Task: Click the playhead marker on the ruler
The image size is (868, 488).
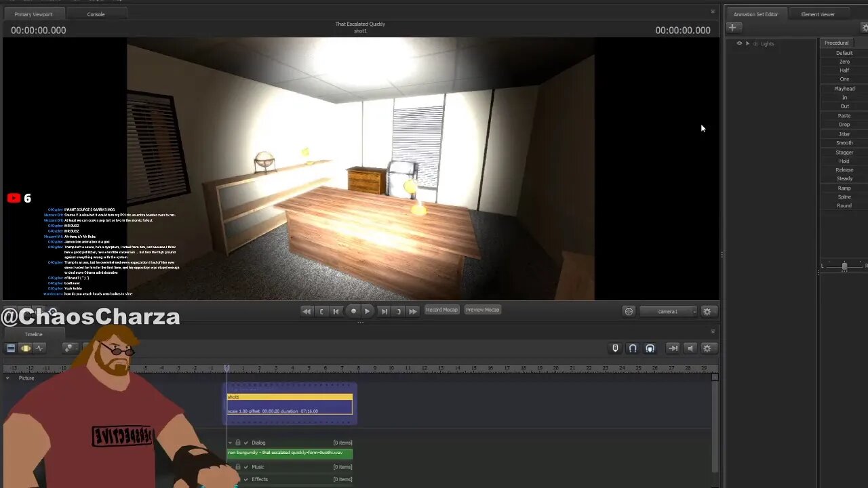Action: coord(226,368)
